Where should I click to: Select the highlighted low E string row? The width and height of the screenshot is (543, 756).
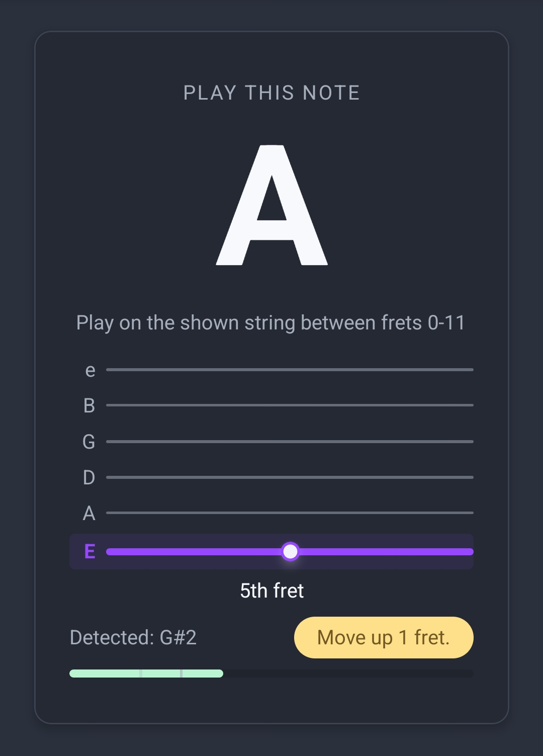coord(271,551)
